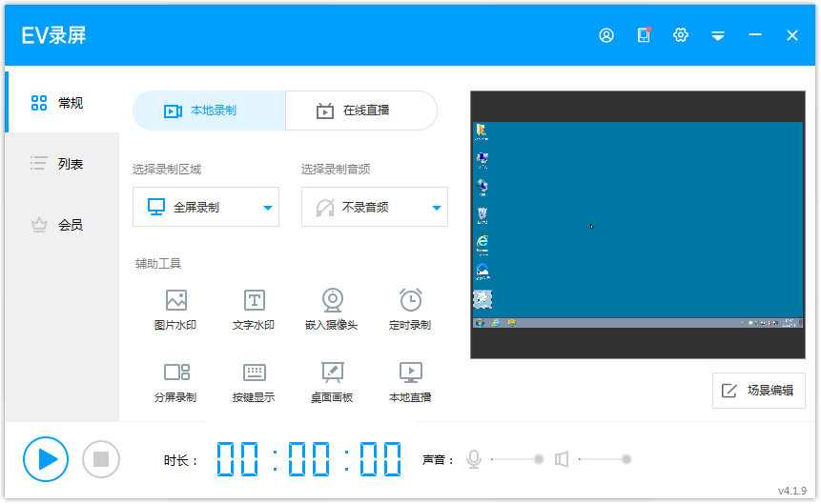This screenshot has height=504, width=821.
Task: Open the 本地直播 local live tool
Action: pos(410,382)
